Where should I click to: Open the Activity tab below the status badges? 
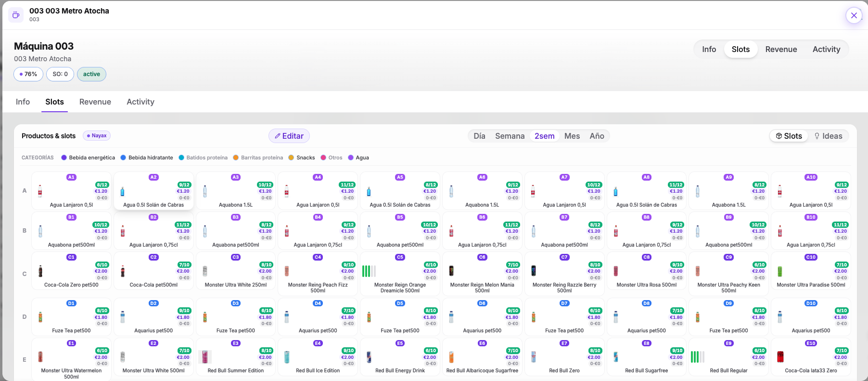coord(140,102)
